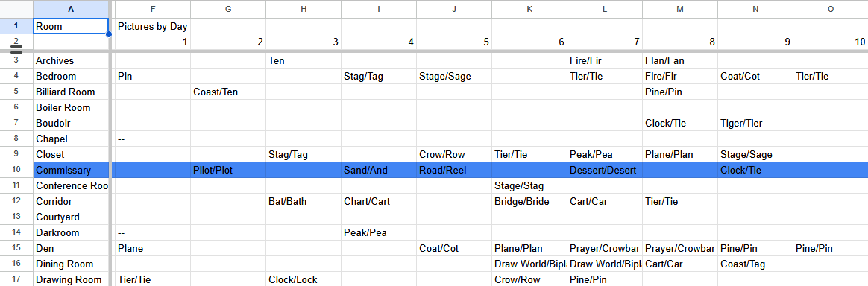
Task: Select column header A
Action: click(71, 9)
